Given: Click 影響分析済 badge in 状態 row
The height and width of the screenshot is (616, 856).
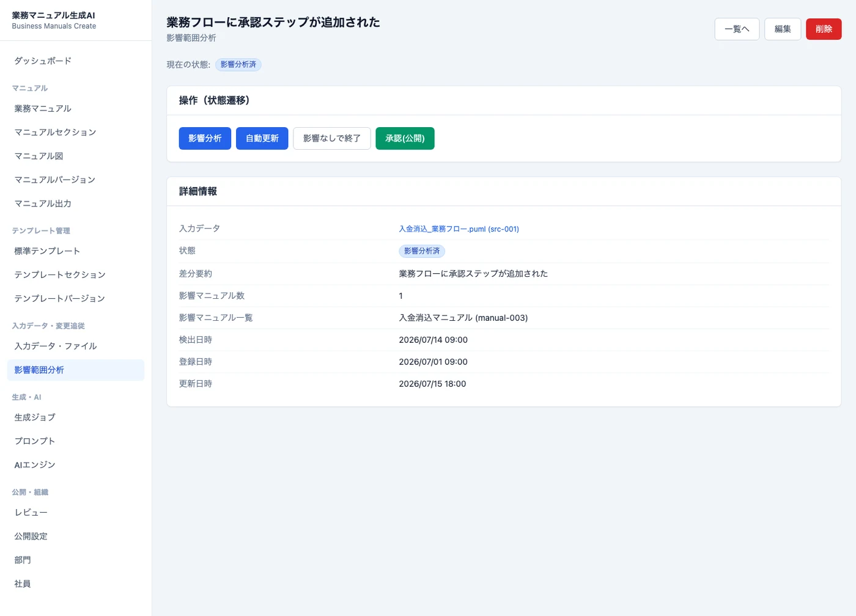Looking at the screenshot, I should pos(422,251).
